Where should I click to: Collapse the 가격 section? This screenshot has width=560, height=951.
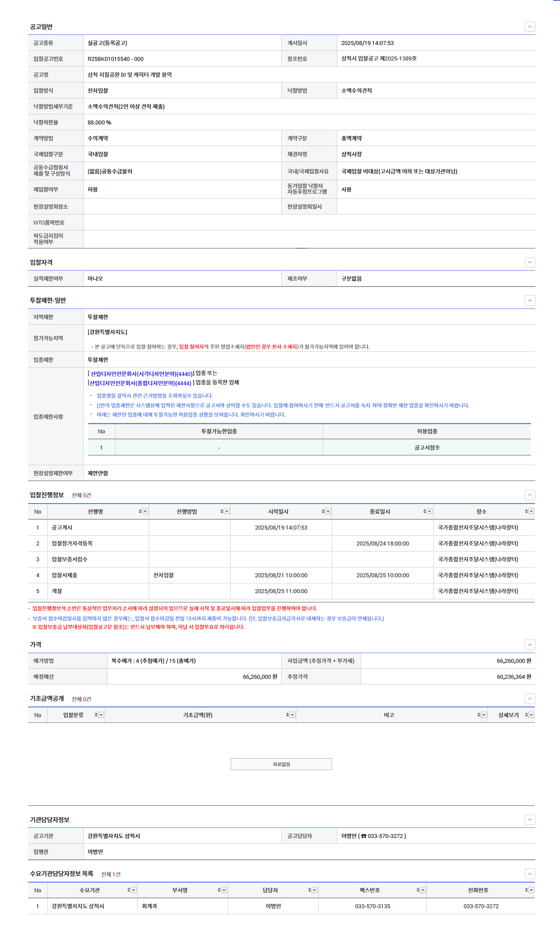tap(530, 645)
